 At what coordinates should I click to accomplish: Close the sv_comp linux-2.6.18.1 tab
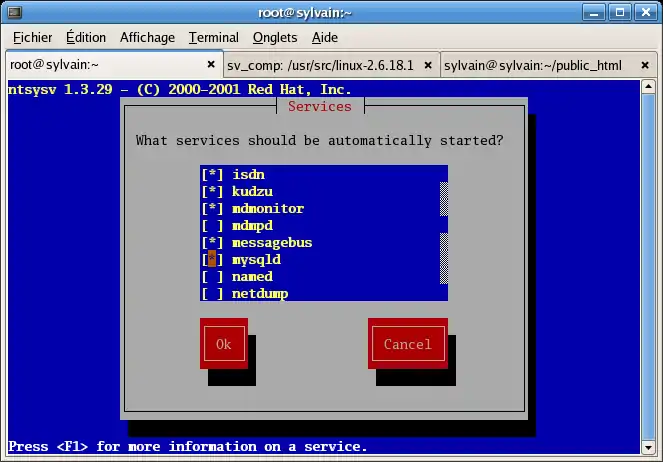tap(427, 65)
